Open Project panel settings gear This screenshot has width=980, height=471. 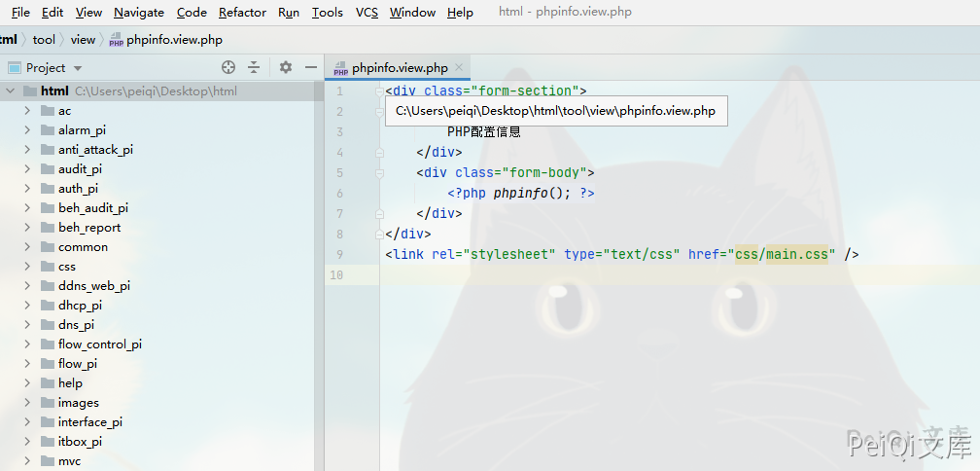pos(286,67)
